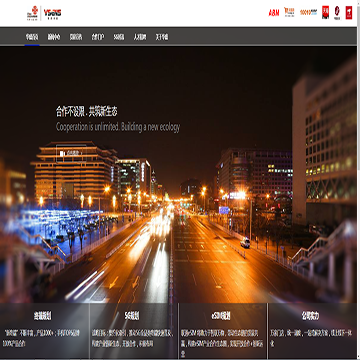The width and height of the screenshot is (360, 360).
Task: Open the 5G feature card
Action: click(133, 331)
